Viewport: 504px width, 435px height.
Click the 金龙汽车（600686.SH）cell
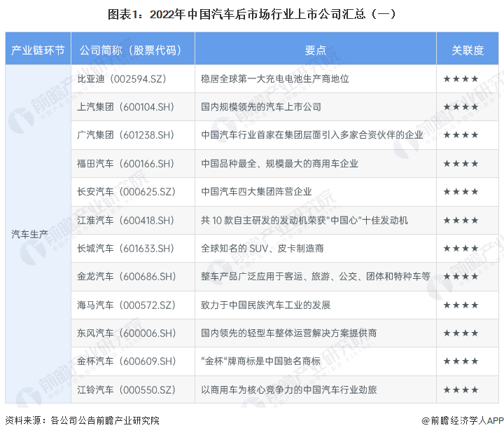pyautogui.click(x=133, y=277)
